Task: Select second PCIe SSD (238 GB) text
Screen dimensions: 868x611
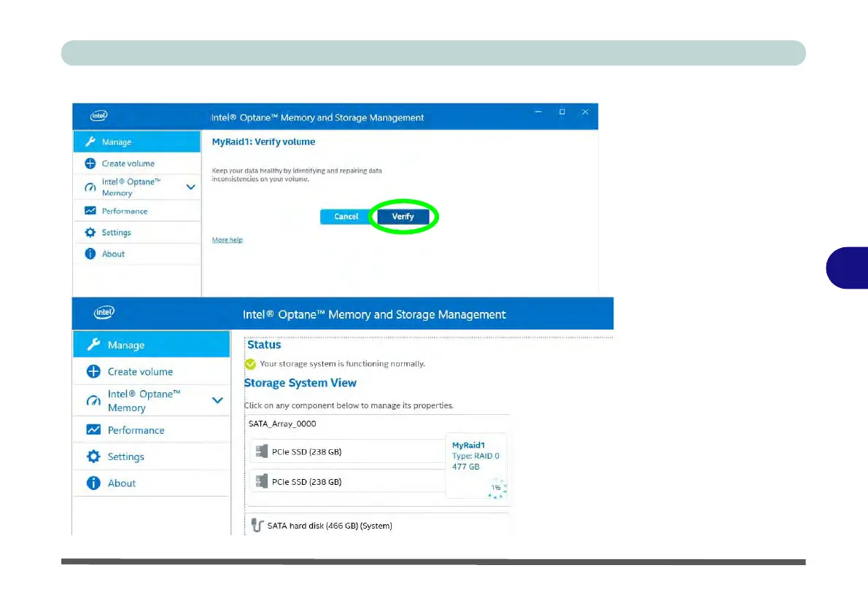Action: (x=306, y=481)
